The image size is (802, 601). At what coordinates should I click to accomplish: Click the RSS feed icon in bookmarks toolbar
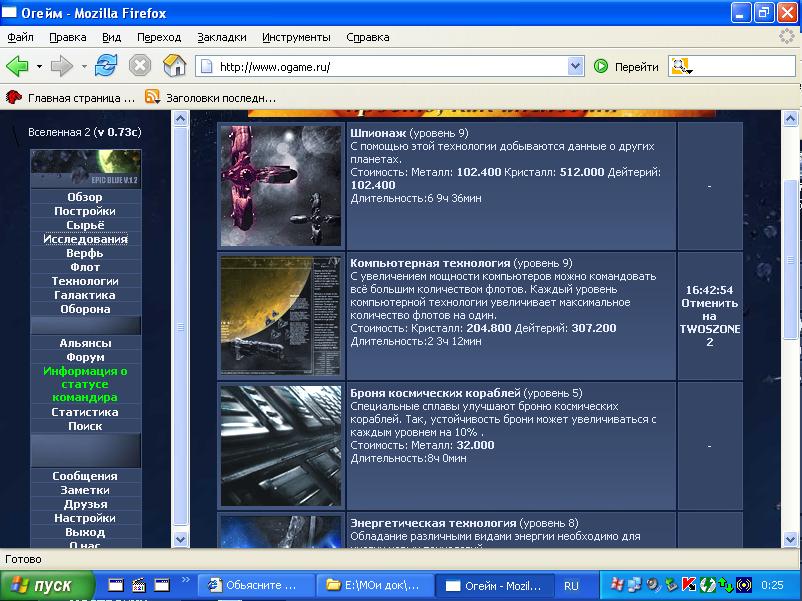pos(152,97)
